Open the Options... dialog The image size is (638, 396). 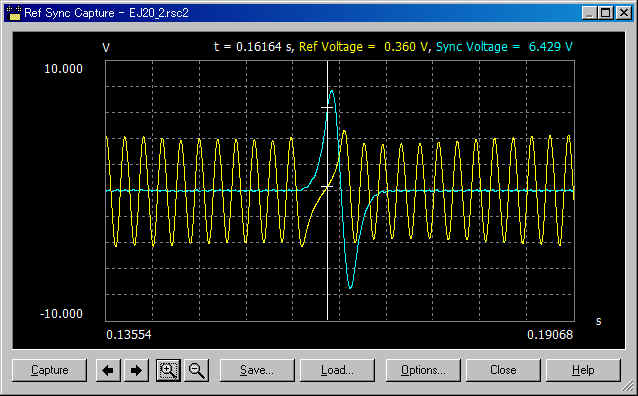423,370
